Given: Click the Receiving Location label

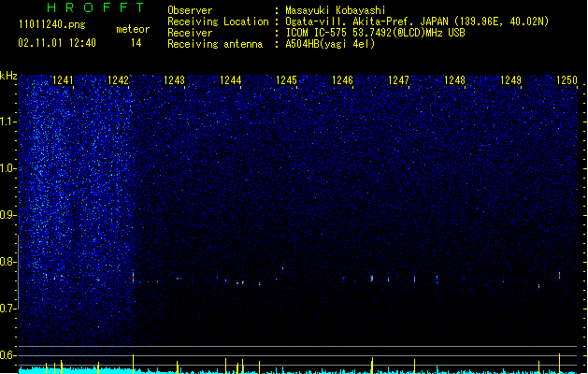Looking at the screenshot, I should pyautogui.click(x=218, y=22).
